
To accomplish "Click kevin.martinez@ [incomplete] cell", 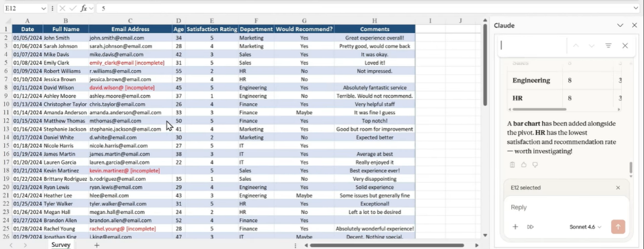I will point(130,171).
